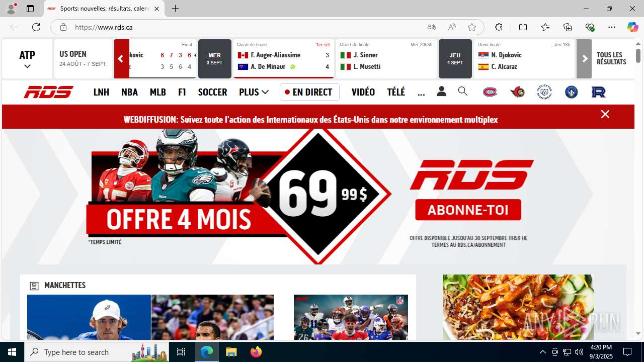Image resolution: width=644 pixels, height=362 pixels.
Task: Open Sinner vs Musetti quarterfinal match
Action: click(386, 59)
